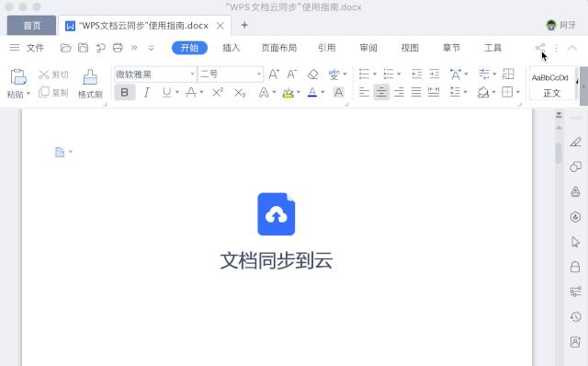Viewport: 588px width, 366px height.
Task: Expand the borders dropdown arrow
Action: tap(518, 92)
